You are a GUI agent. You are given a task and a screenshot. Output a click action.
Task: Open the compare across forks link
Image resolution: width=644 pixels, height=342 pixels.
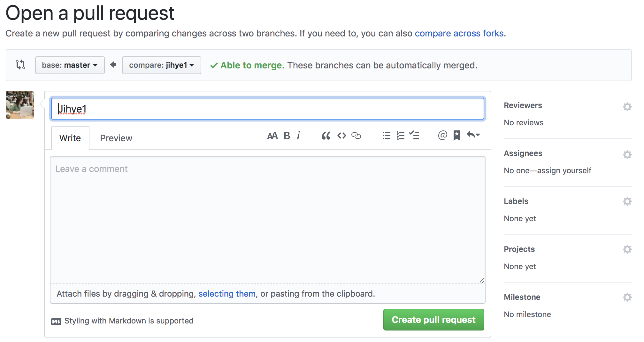[459, 33]
